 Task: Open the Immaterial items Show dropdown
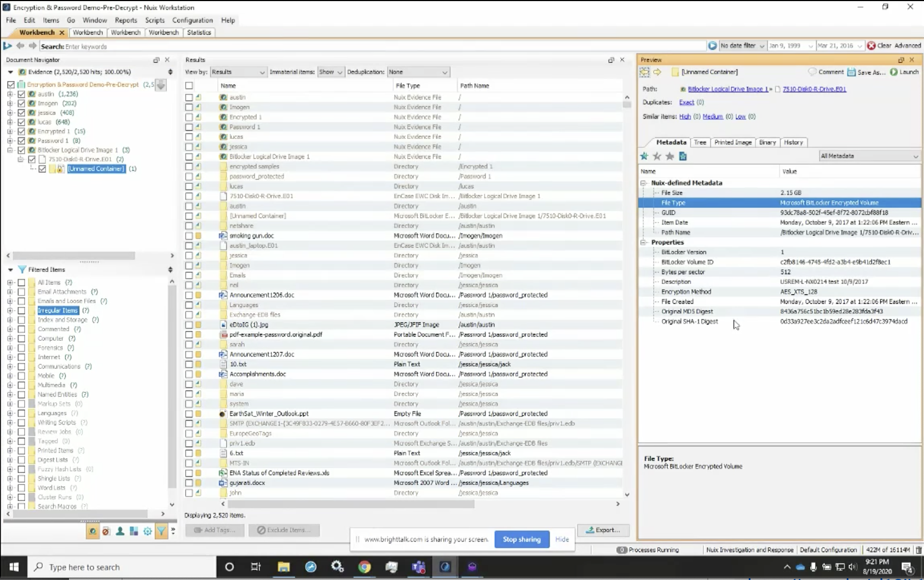point(331,72)
